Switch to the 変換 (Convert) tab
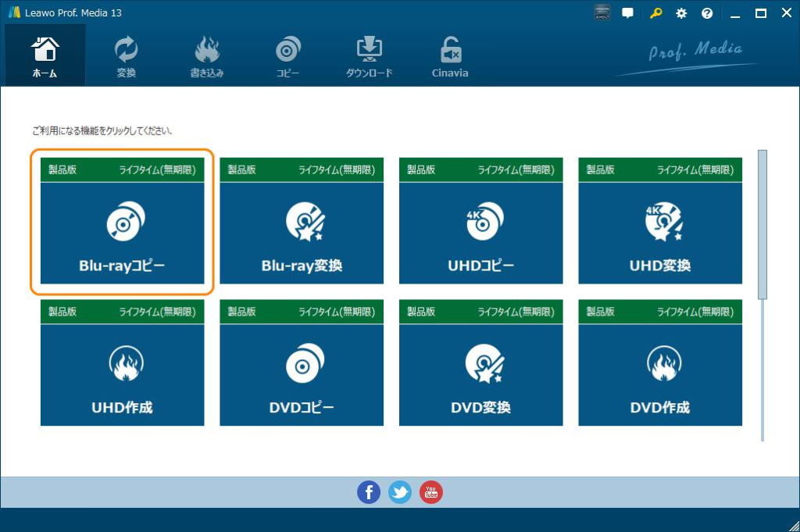 tap(126, 55)
